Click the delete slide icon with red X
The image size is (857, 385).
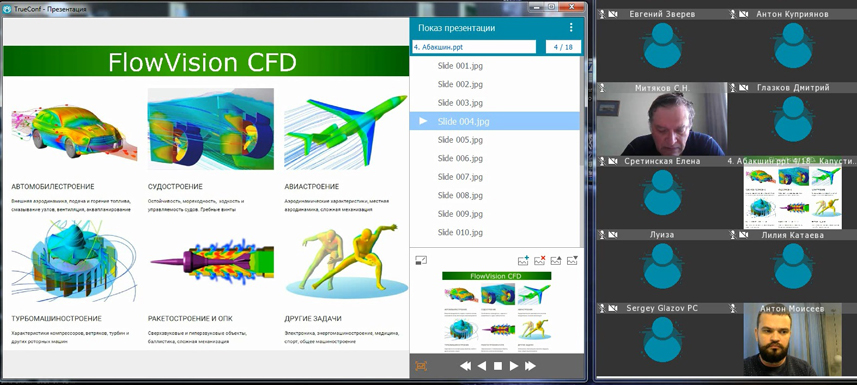(x=539, y=260)
